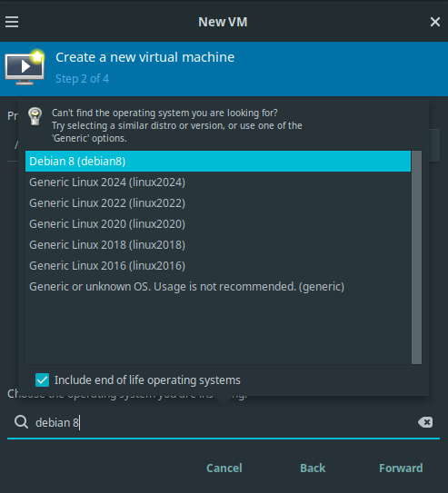Pick Generic or unknown OS entry
The height and width of the screenshot is (493, 448).
[x=218, y=287]
